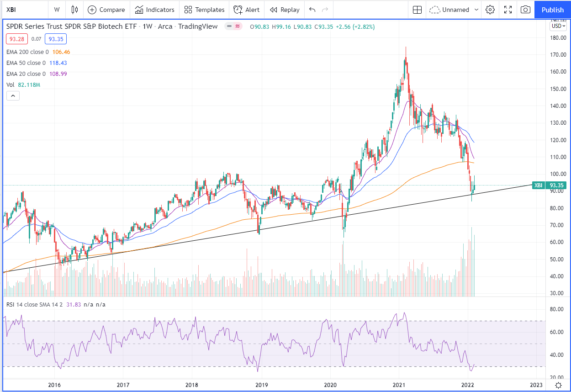Click Compare to add a symbol
This screenshot has width=571, height=392.
click(106, 10)
